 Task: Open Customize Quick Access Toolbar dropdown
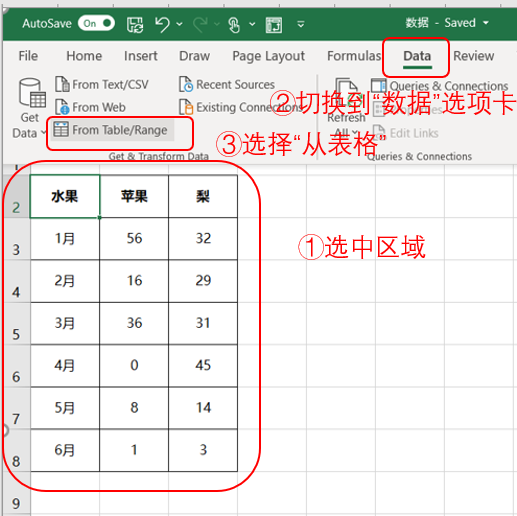[301, 24]
